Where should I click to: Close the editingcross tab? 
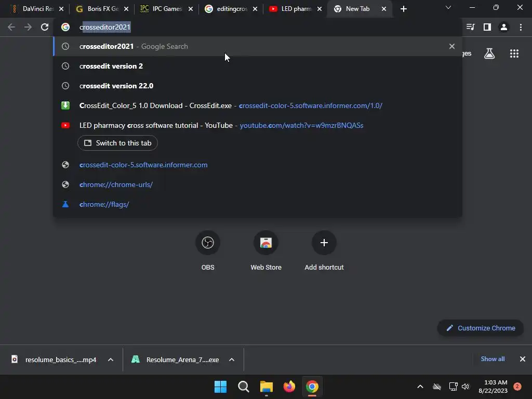(x=255, y=9)
